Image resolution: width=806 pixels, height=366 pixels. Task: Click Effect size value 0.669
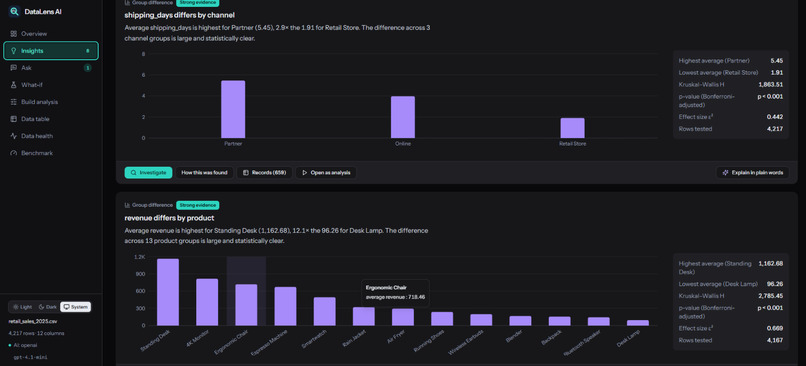pos(775,328)
